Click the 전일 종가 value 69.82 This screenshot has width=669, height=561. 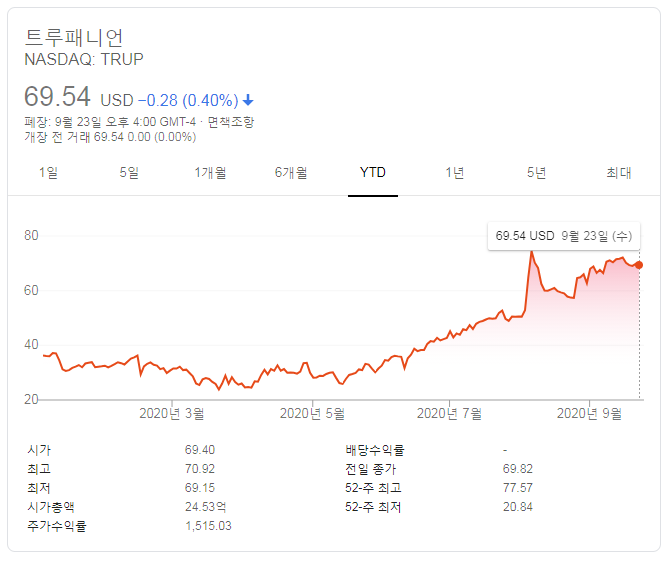pos(518,469)
